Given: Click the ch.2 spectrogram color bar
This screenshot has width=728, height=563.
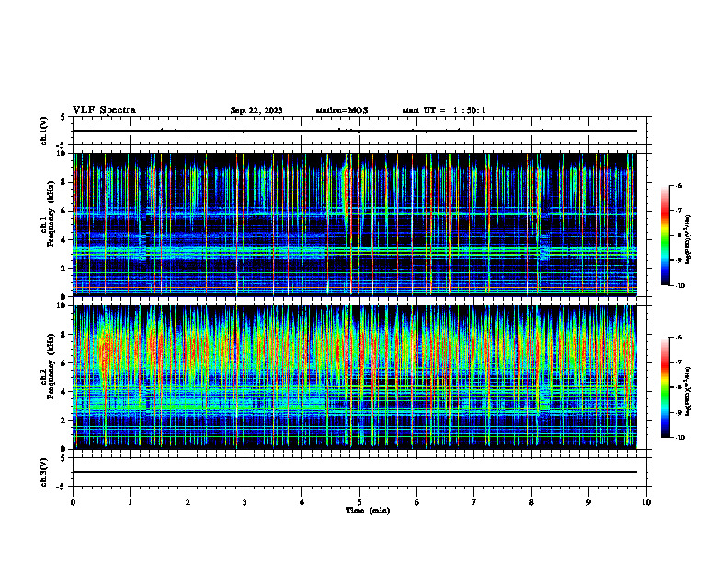Looking at the screenshot, I should 665,387.
